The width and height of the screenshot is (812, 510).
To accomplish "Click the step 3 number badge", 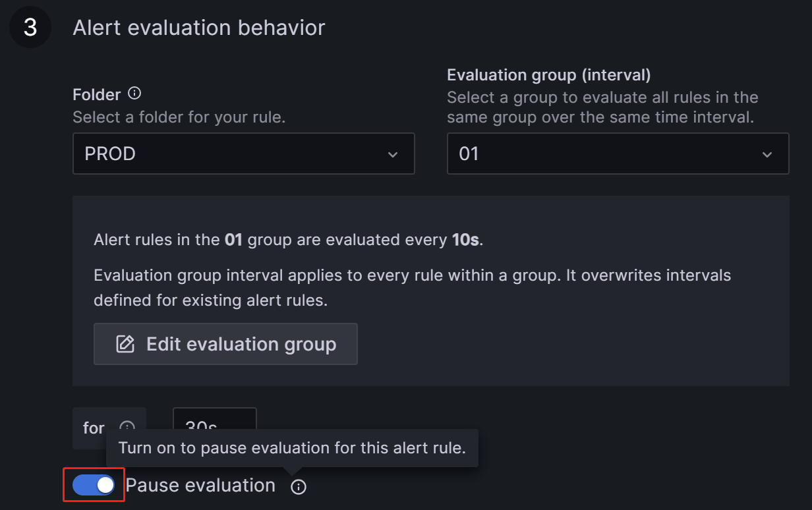I will click(30, 28).
